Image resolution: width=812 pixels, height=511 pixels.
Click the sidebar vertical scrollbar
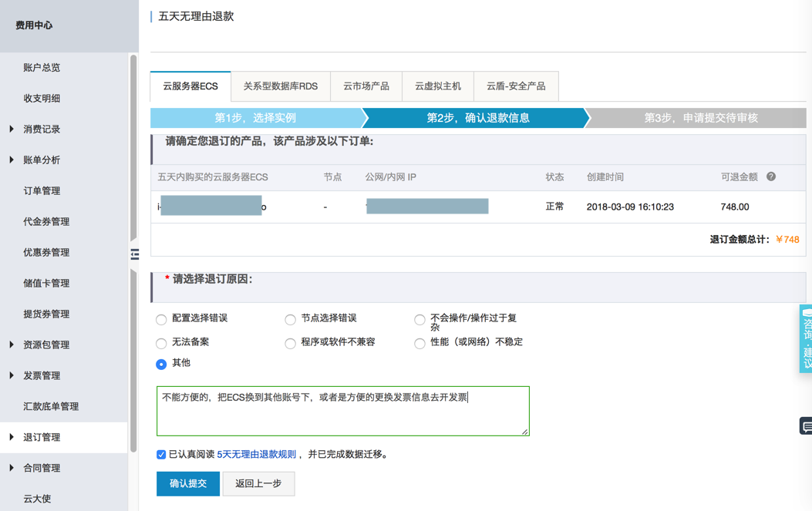click(x=133, y=154)
